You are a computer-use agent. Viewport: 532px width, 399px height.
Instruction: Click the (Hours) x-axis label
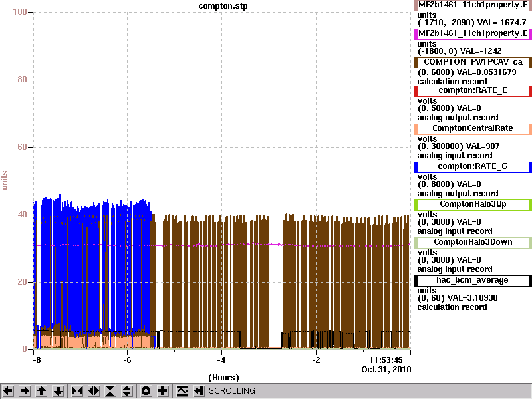(223, 378)
